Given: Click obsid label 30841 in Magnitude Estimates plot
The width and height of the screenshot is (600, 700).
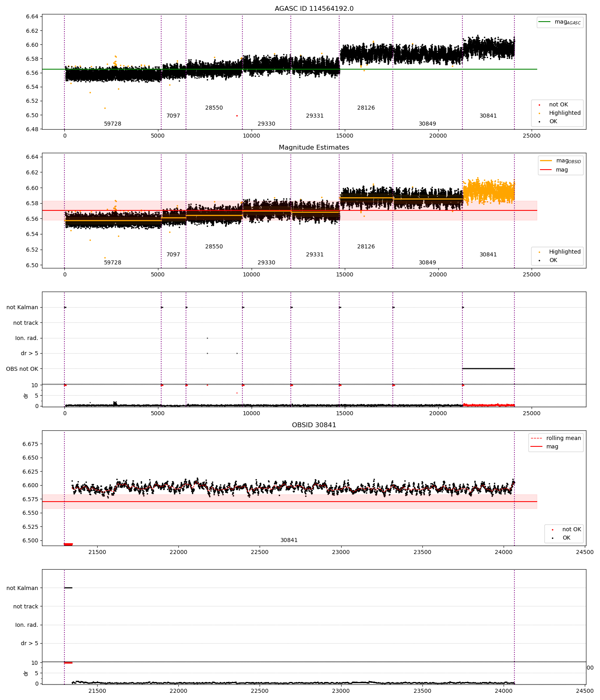Looking at the screenshot, I should (x=488, y=255).
